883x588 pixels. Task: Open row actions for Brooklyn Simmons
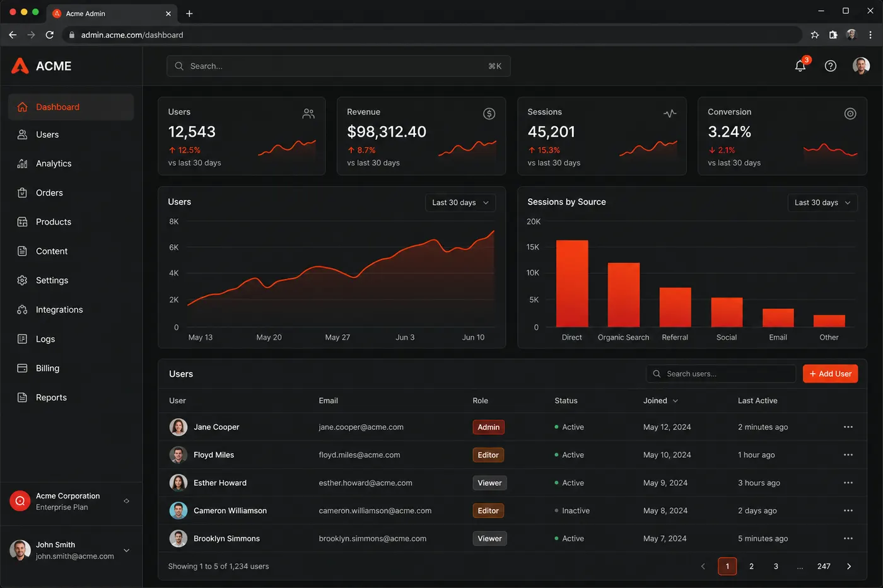tap(848, 539)
